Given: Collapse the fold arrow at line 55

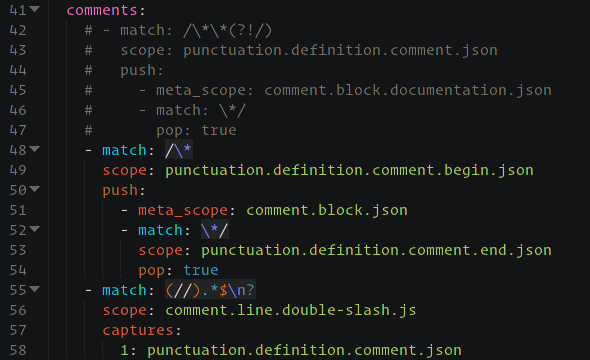Looking at the screenshot, I should click(x=34, y=289).
